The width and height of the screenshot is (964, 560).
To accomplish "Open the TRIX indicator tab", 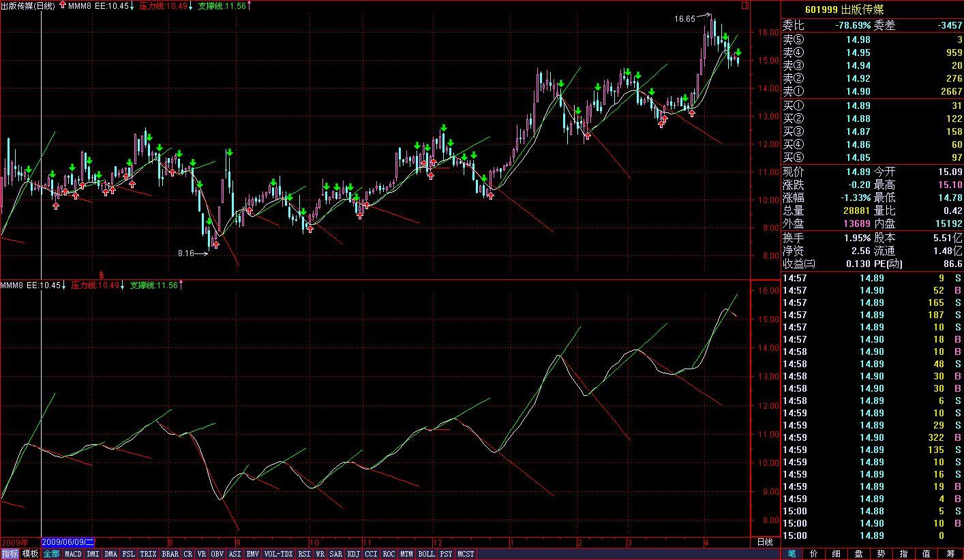I will pos(148,555).
